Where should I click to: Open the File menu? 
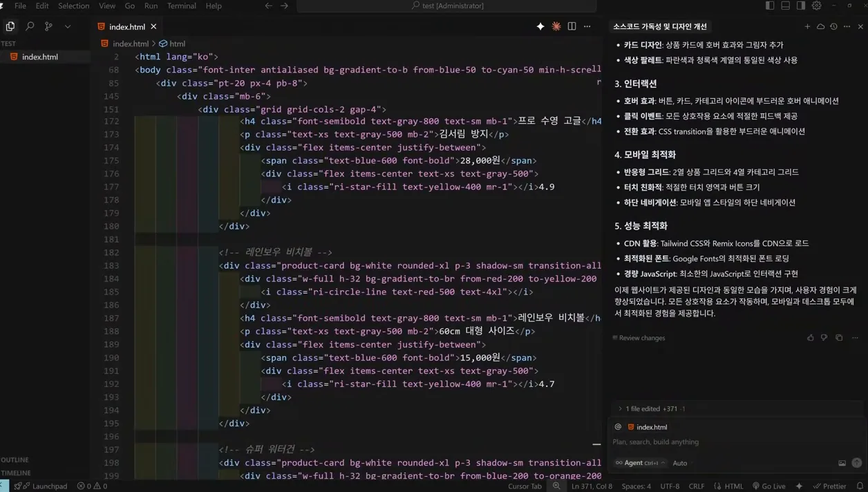pyautogui.click(x=20, y=6)
